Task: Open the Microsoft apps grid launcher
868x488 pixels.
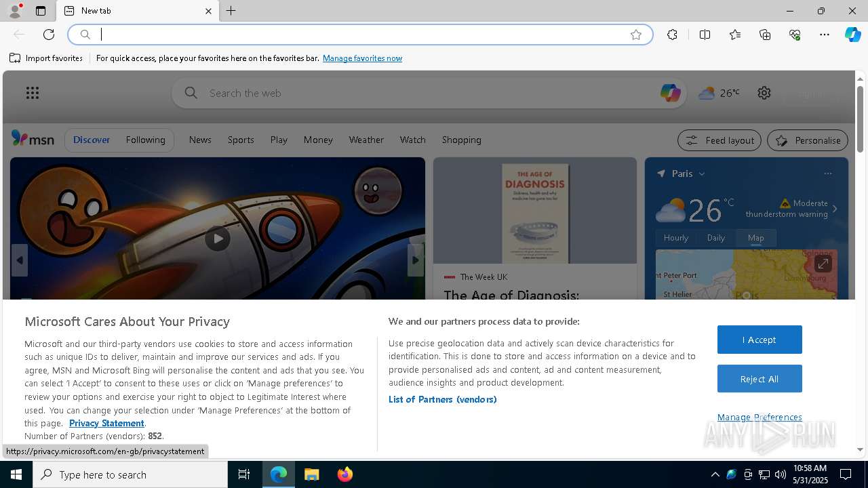Action: tap(33, 93)
